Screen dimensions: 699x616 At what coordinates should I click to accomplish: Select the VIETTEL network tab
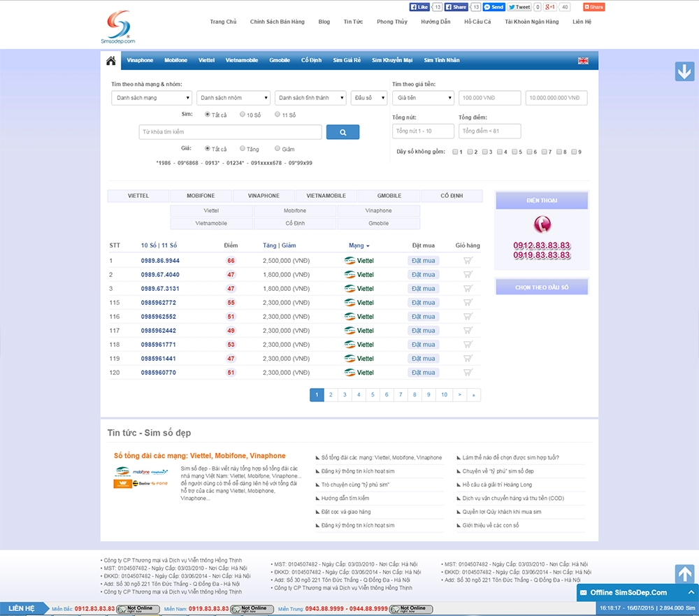(138, 196)
